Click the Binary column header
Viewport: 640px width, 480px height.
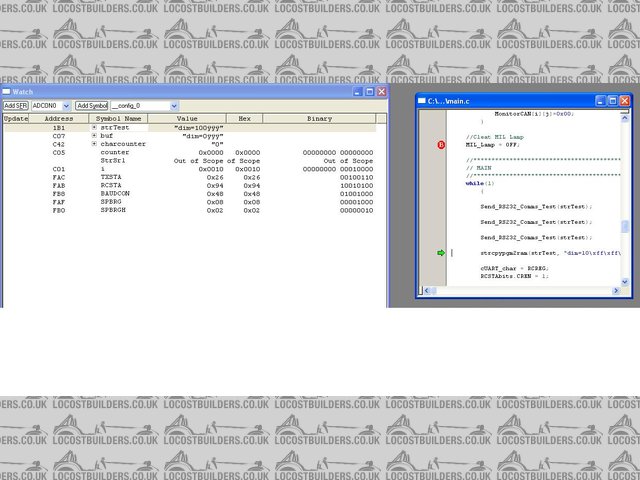coord(319,118)
